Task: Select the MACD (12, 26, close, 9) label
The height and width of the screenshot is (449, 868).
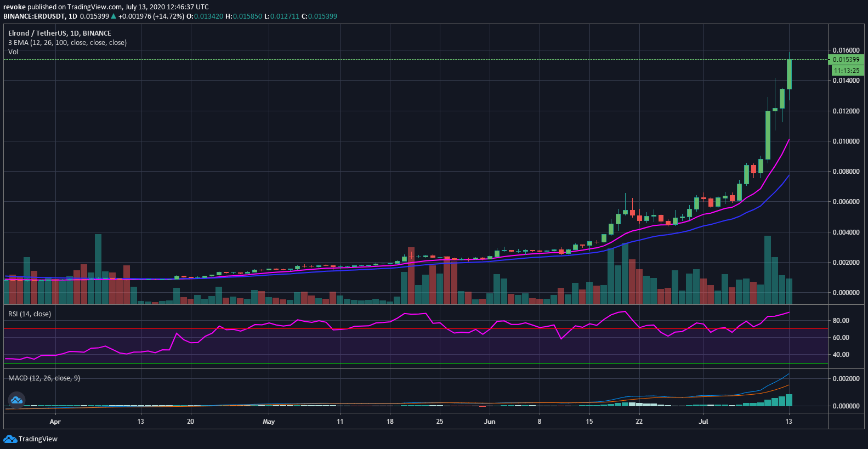Action: 44,378
